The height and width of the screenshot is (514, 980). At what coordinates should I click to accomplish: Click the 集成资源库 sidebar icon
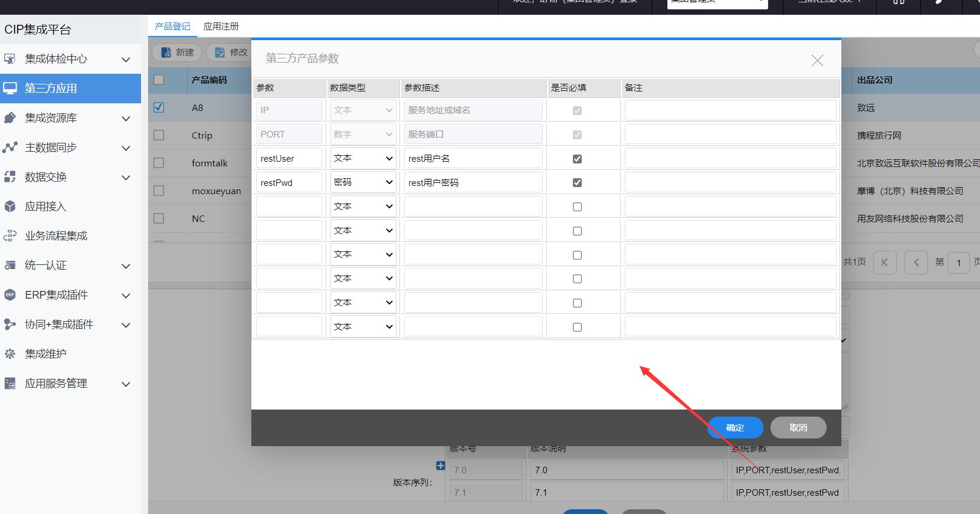click(x=10, y=118)
